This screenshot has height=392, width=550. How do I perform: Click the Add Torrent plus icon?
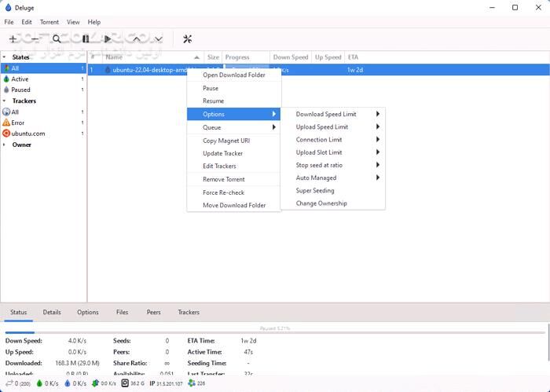pyautogui.click(x=13, y=38)
